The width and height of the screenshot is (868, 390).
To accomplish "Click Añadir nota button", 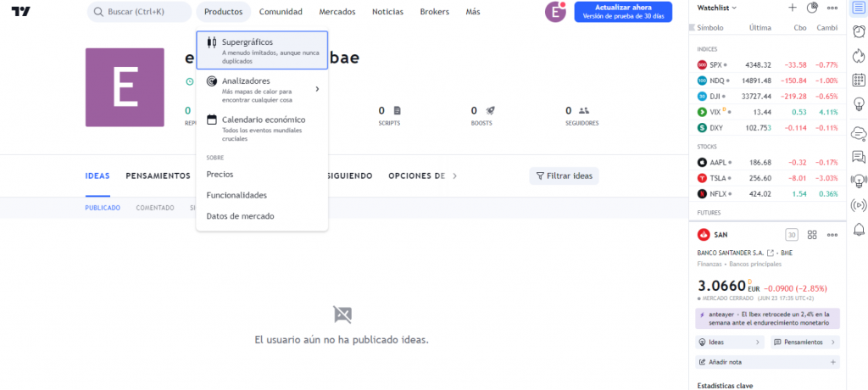I will tap(767, 362).
